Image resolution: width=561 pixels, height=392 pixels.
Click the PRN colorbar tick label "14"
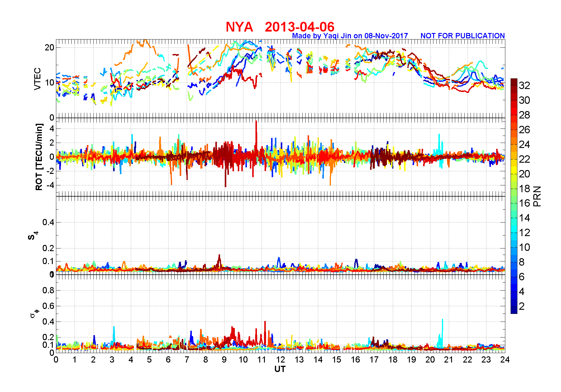[x=524, y=218]
